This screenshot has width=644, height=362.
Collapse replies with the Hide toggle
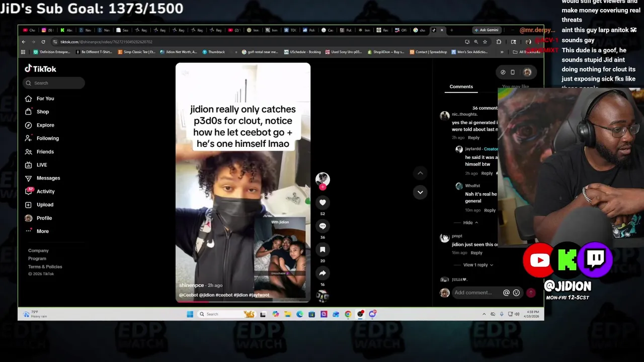(470, 223)
